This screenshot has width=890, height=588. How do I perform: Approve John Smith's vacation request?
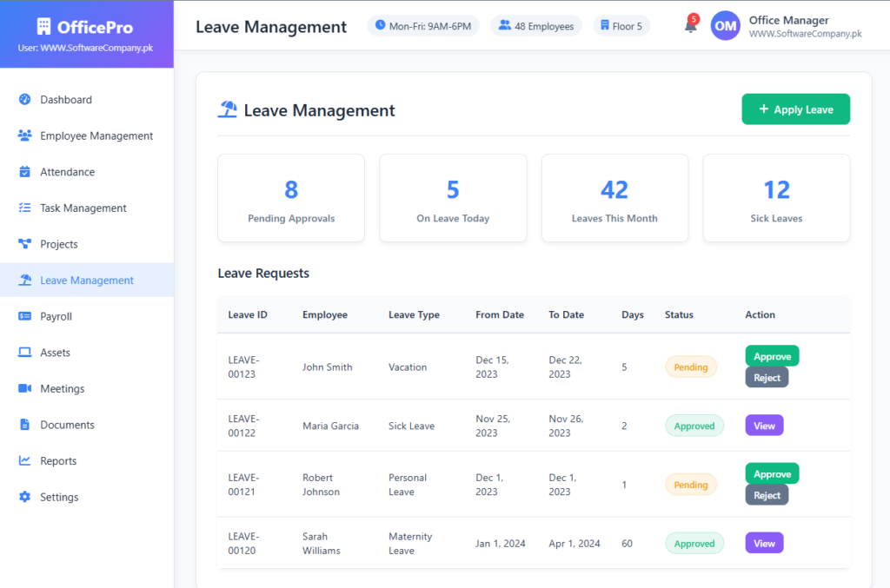(772, 356)
